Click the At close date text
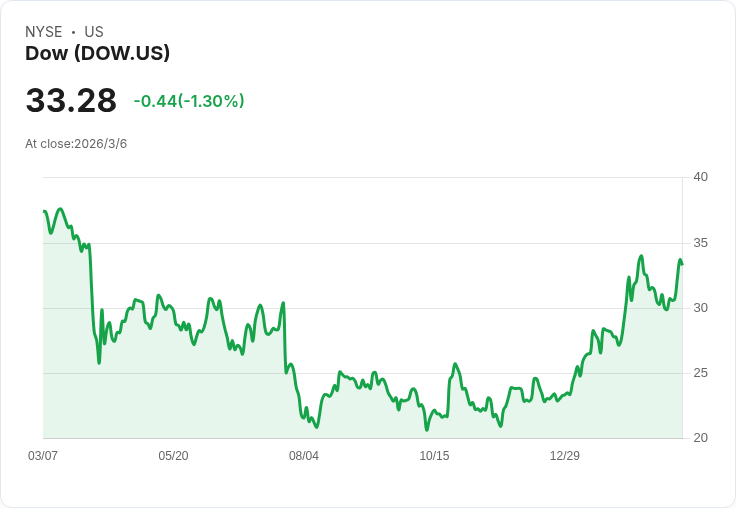736x508 pixels. (76, 144)
